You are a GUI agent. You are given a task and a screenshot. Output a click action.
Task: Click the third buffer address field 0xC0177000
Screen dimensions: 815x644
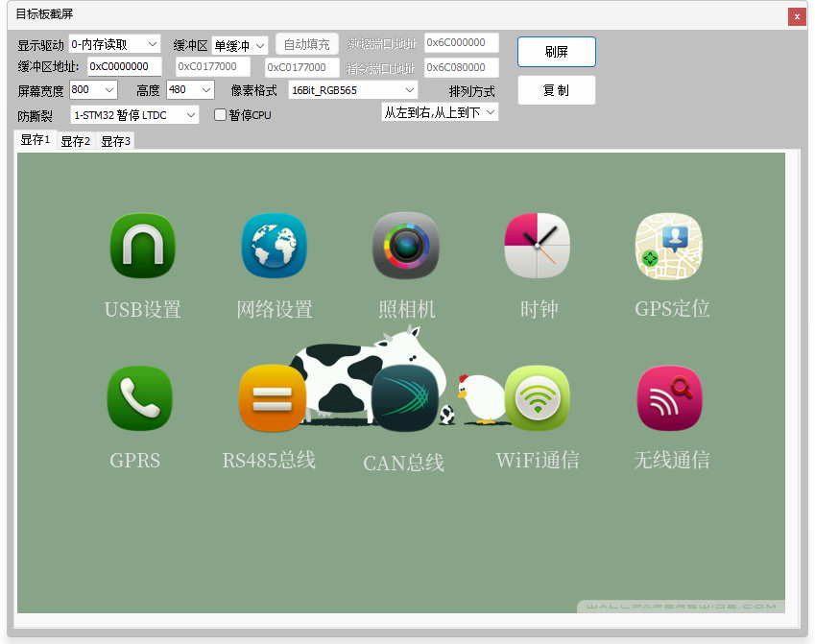[302, 67]
